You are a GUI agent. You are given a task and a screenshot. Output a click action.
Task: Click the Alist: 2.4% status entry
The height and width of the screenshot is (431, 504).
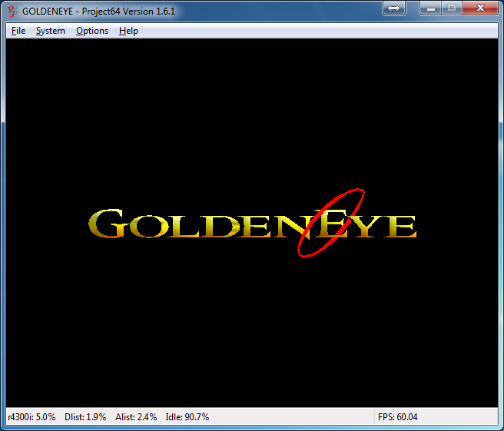pos(136,417)
